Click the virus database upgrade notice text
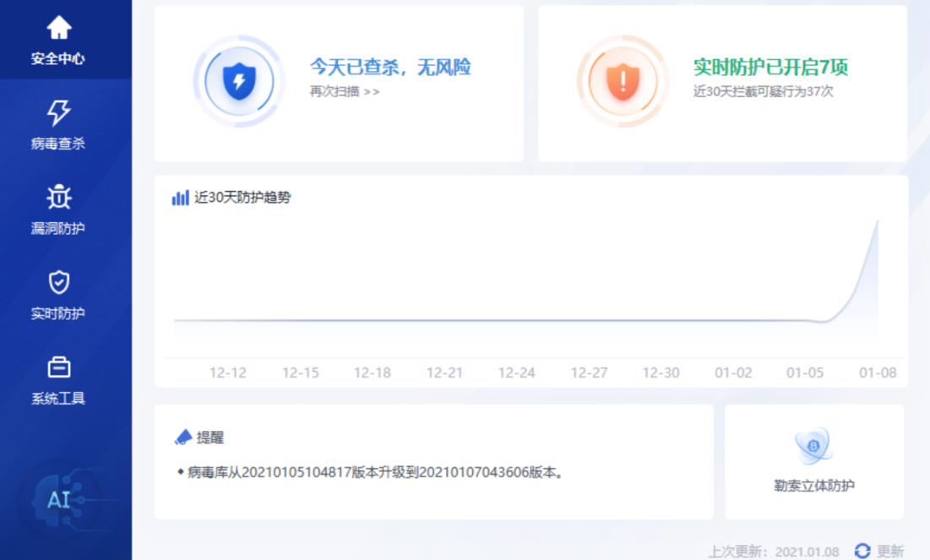930x560 pixels. 375,472
